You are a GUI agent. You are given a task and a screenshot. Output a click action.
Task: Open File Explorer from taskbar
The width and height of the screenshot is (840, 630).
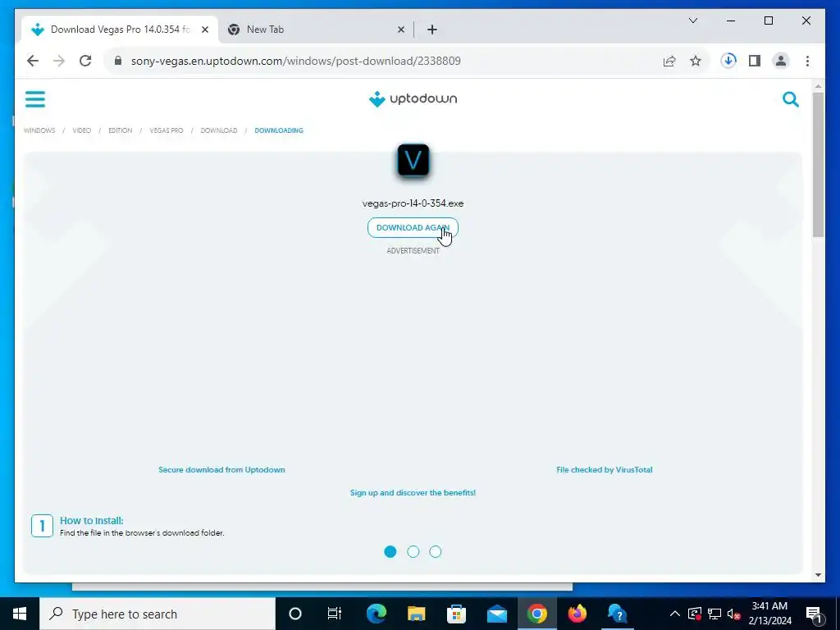coord(416,614)
